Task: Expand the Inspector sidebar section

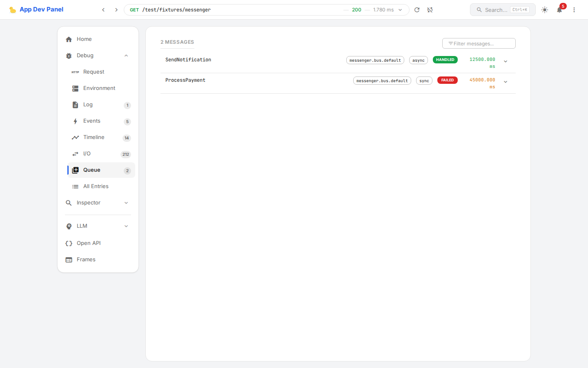Action: (x=126, y=203)
